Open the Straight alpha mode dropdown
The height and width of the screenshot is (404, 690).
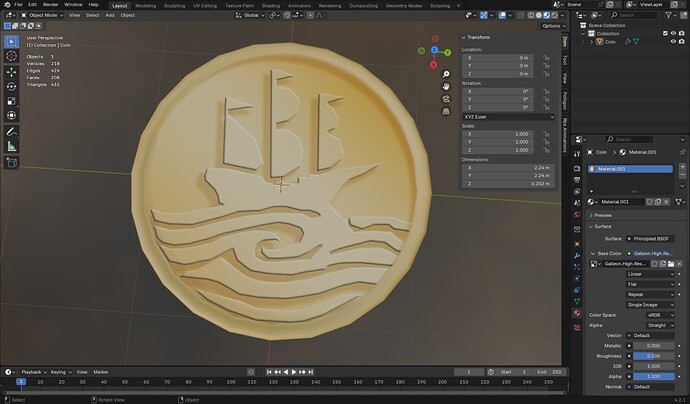(660, 325)
